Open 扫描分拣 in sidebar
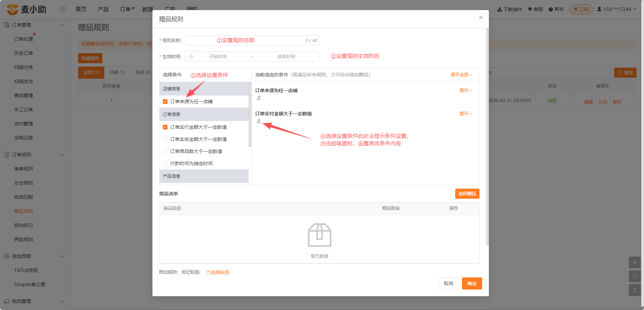Image resolution: width=644 pixels, height=310 pixels. click(x=24, y=67)
